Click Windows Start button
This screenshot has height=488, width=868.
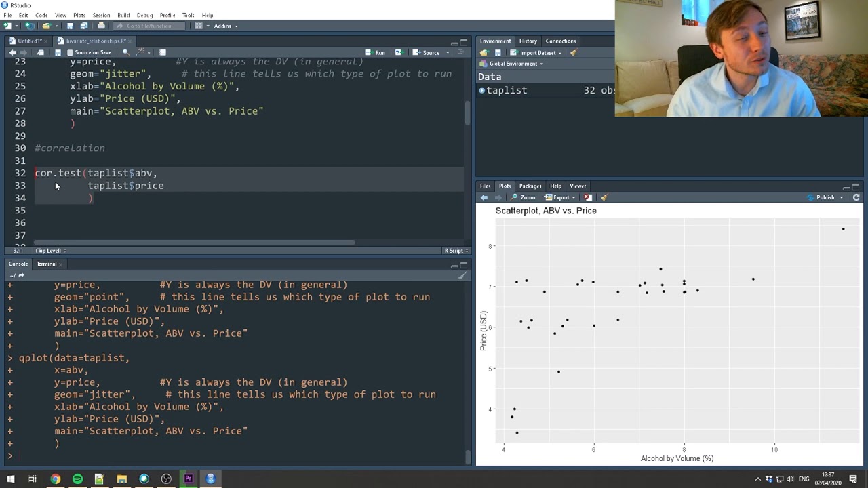pyautogui.click(x=9, y=479)
